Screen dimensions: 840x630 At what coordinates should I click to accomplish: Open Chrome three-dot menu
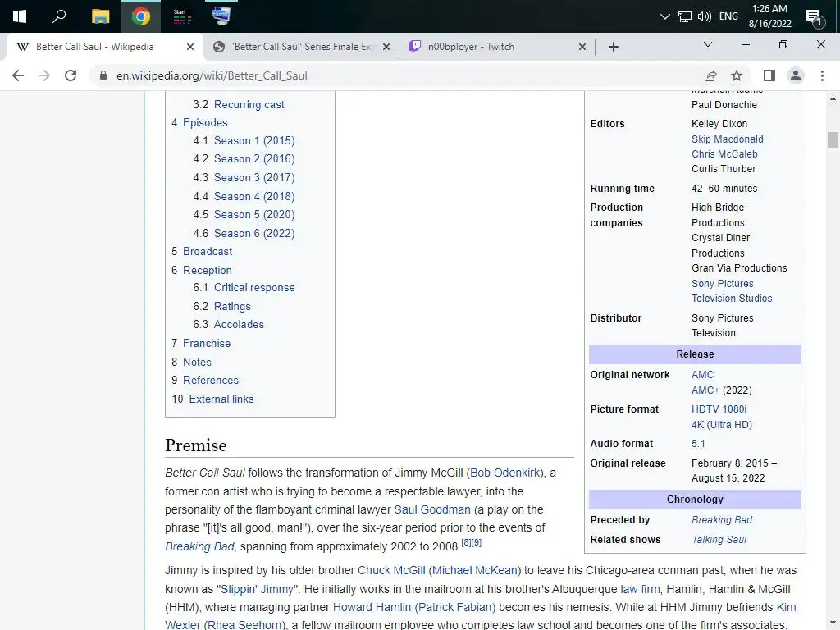[822, 75]
